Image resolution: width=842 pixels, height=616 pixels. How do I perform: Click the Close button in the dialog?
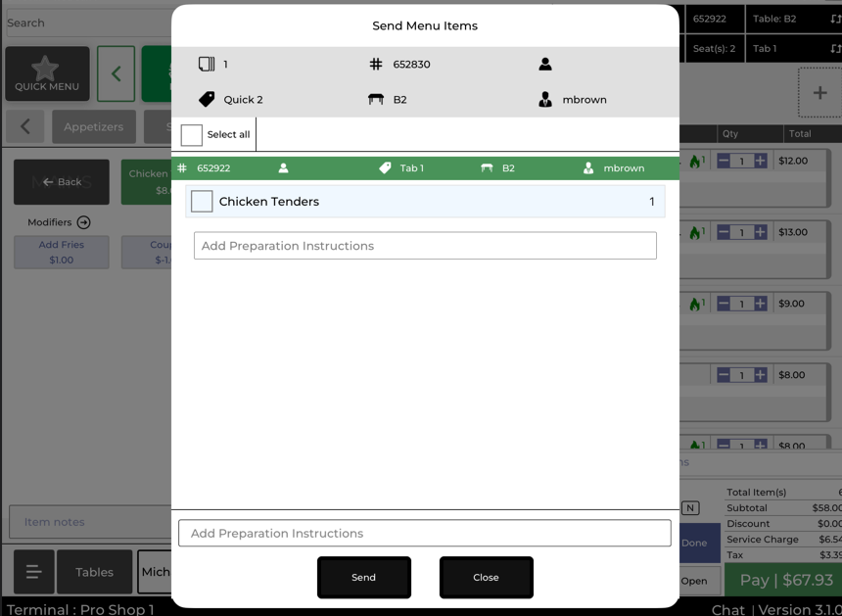pyautogui.click(x=486, y=577)
